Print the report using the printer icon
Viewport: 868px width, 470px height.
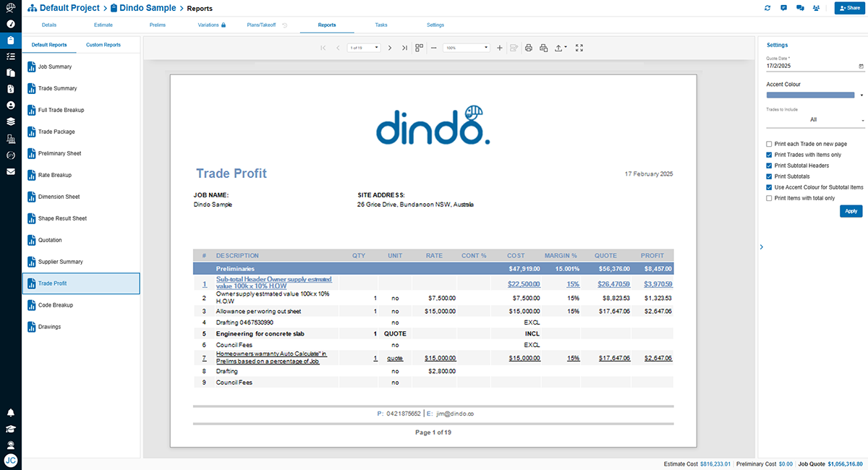(529, 48)
